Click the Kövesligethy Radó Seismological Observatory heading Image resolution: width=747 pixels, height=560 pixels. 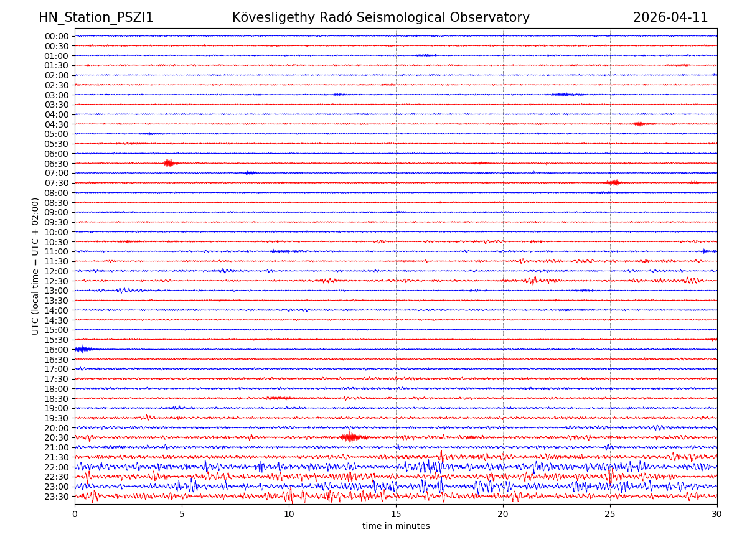(380, 17)
